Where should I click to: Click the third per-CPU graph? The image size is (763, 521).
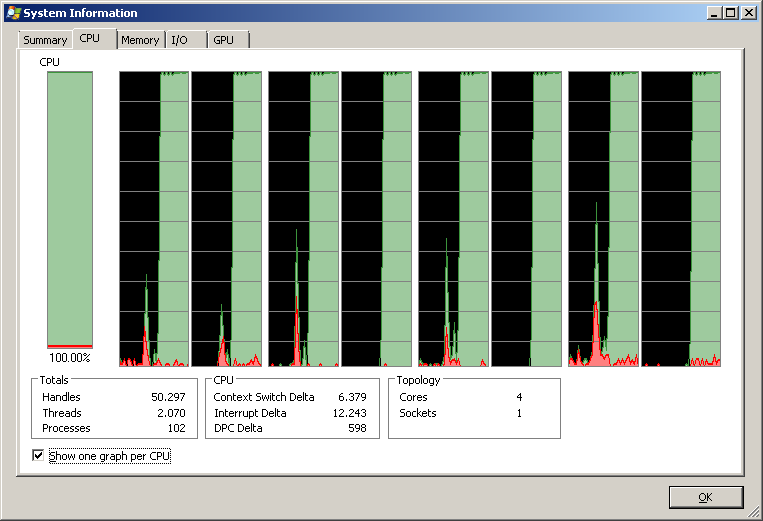coord(304,219)
